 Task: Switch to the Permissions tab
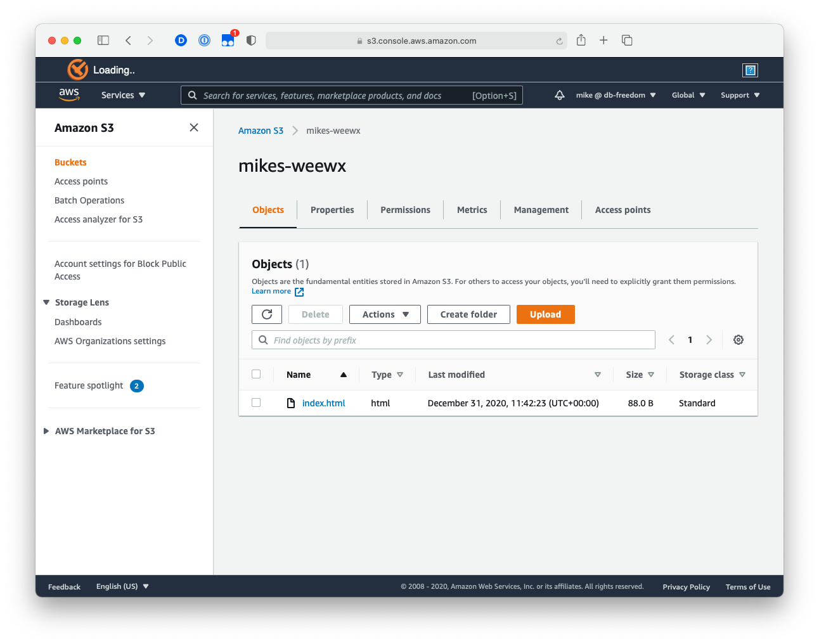tap(405, 210)
